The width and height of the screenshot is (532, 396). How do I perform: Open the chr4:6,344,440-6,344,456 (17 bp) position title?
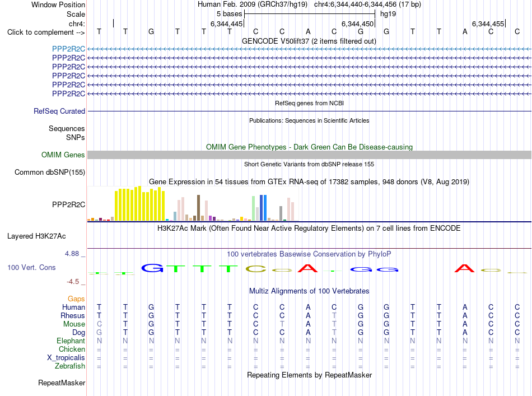(x=367, y=4)
